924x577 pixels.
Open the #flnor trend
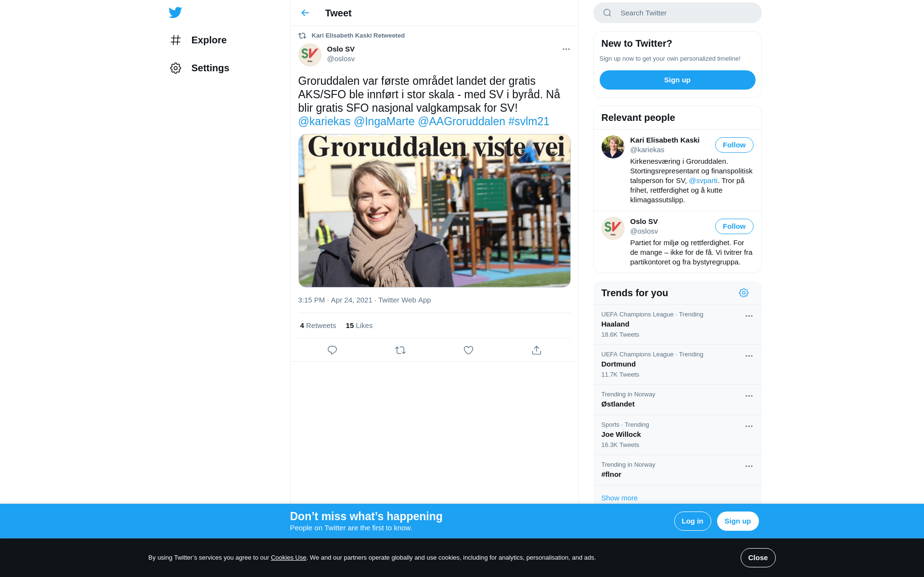pyautogui.click(x=677, y=470)
